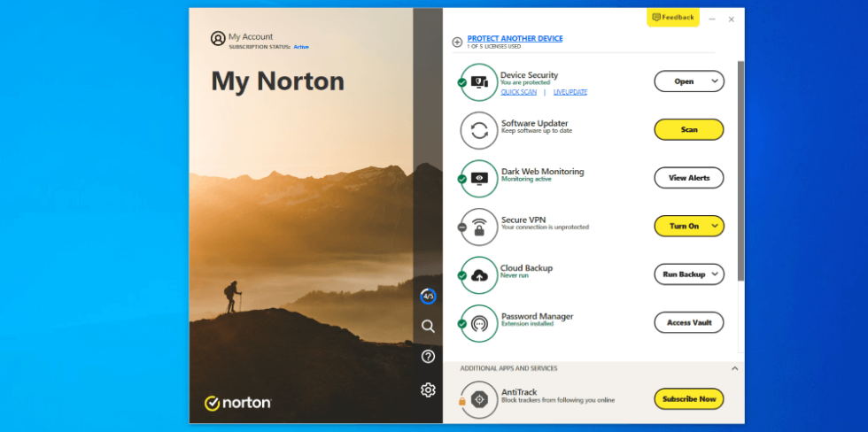Click the gray minus badge on Secure VPN

(x=461, y=228)
